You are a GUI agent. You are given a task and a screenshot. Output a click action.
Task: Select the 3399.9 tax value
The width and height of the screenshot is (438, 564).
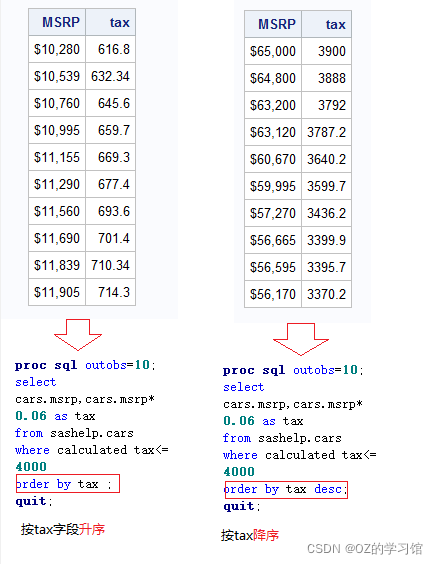(327, 240)
